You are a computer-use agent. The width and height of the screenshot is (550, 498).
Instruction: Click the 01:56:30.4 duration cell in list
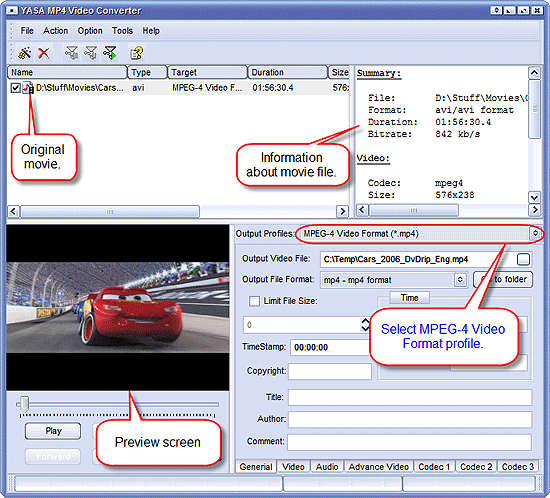(273, 88)
